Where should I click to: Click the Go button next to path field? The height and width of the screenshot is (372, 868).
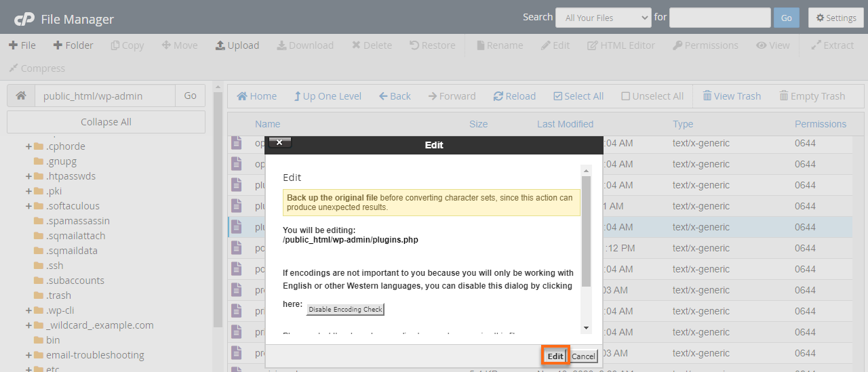[x=191, y=96]
